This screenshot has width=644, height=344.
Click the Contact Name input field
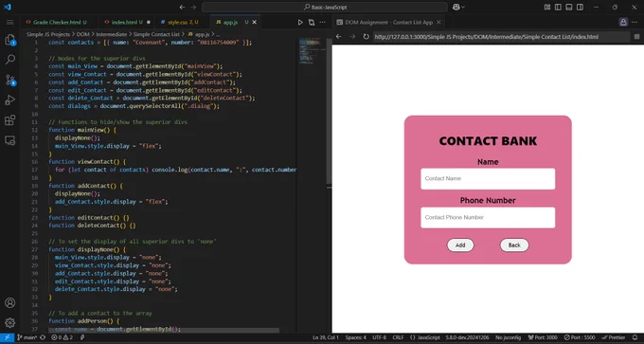pos(488,179)
